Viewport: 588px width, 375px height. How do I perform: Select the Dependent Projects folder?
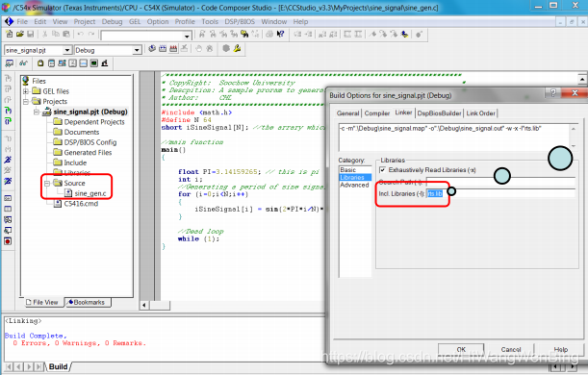[94, 122]
